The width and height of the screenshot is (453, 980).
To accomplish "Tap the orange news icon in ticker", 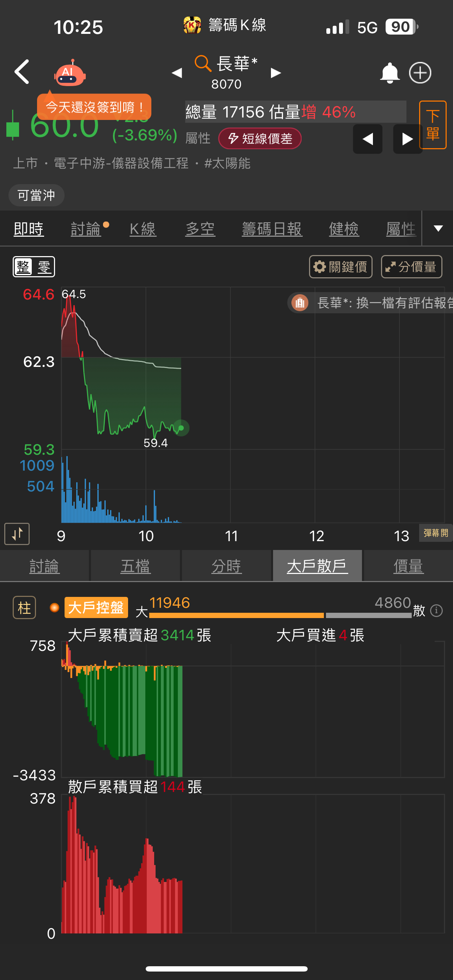I will coord(300,303).
